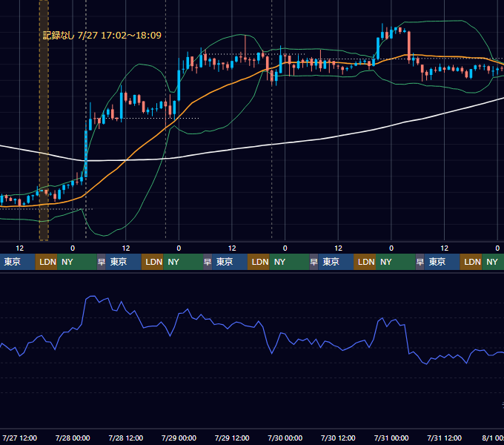Select the 東京 session block for 7/29
Screen dimensions: 504x445
230,262
